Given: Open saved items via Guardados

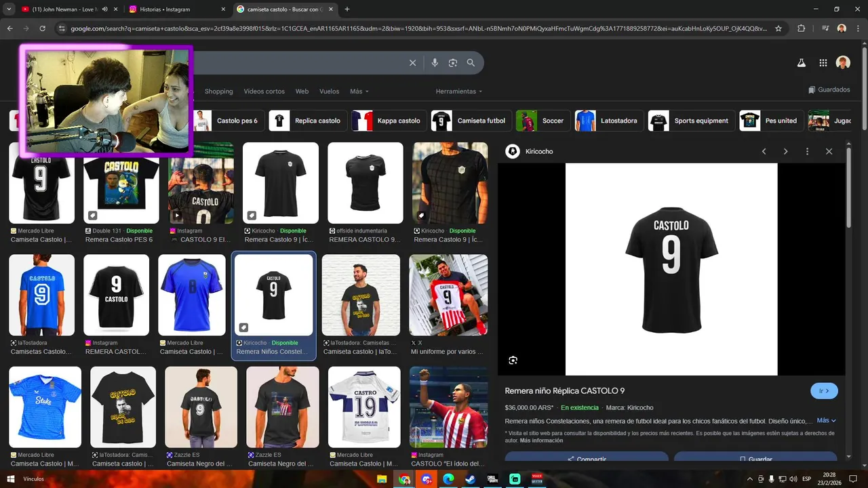Looking at the screenshot, I should tap(829, 89).
